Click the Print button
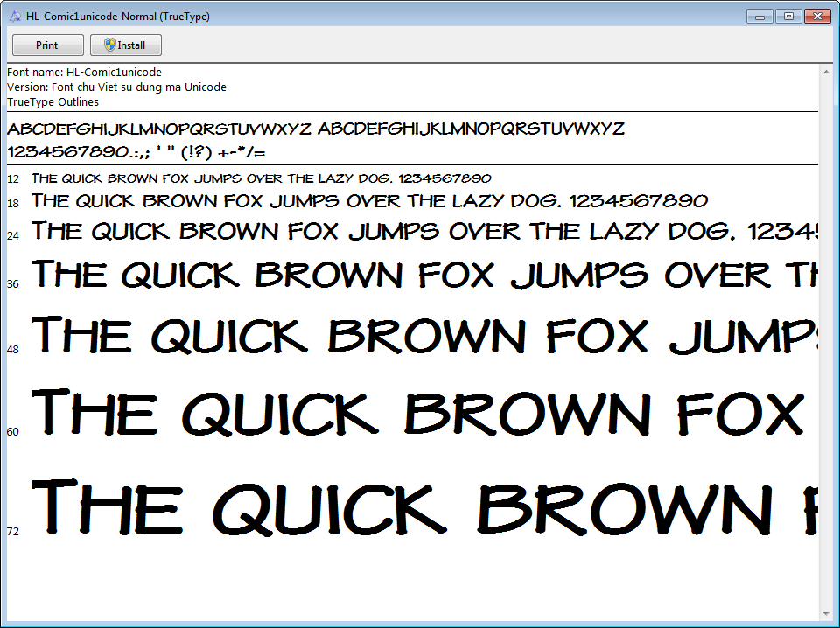This screenshot has height=628, width=840. coord(47,45)
